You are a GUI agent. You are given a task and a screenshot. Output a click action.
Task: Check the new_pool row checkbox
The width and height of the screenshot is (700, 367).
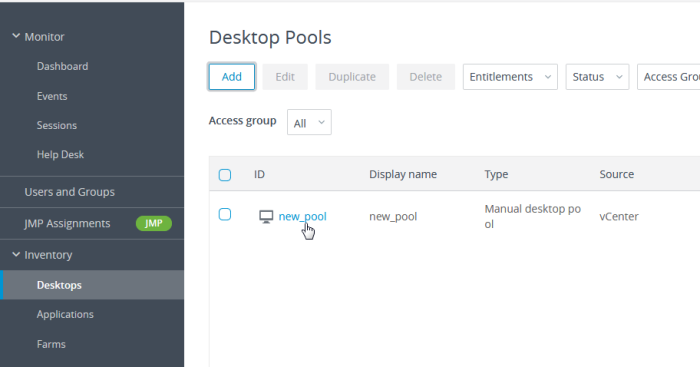(225, 214)
